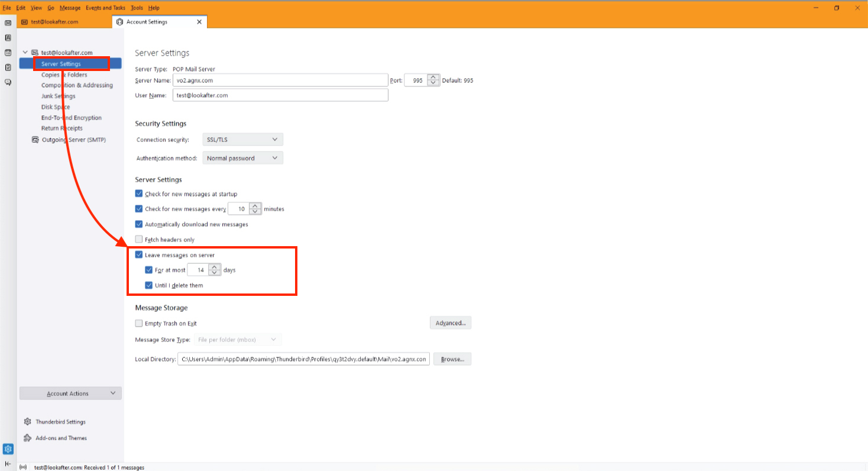This screenshot has height=471, width=868.
Task: Collapse the spaces toolbar with arrow icon
Action: 8,463
